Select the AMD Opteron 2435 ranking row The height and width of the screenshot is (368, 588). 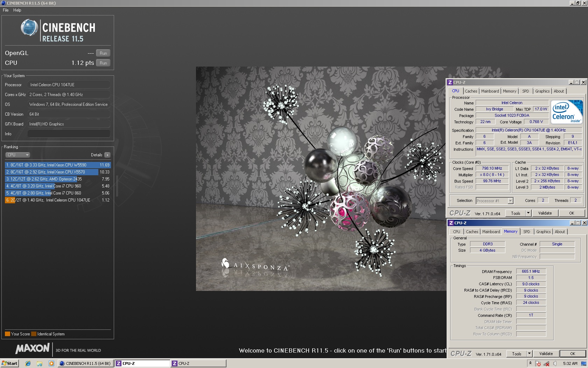point(58,179)
